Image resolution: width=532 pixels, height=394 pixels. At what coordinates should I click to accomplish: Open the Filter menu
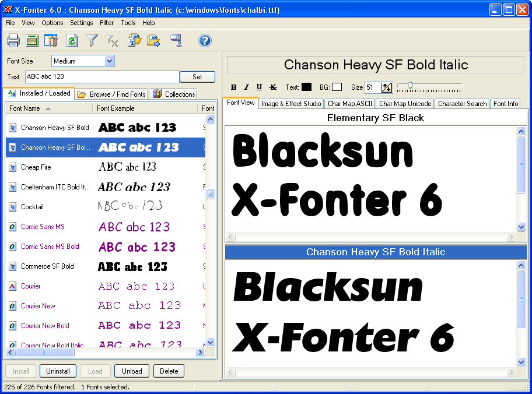107,23
